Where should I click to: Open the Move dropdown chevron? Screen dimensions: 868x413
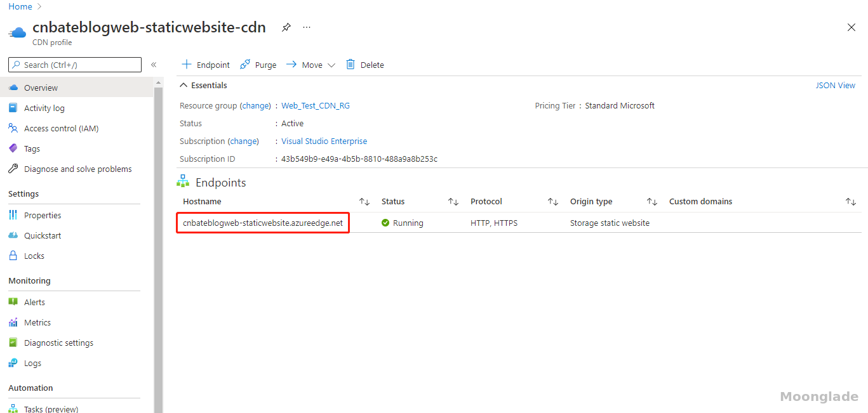coord(331,65)
